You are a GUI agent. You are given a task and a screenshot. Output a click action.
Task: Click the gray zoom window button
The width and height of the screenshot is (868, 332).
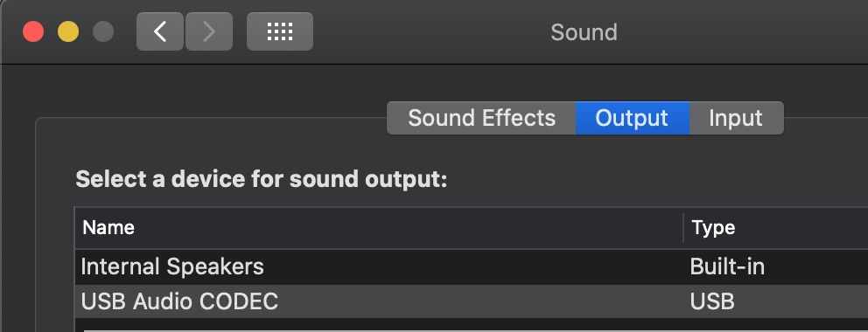(x=103, y=31)
